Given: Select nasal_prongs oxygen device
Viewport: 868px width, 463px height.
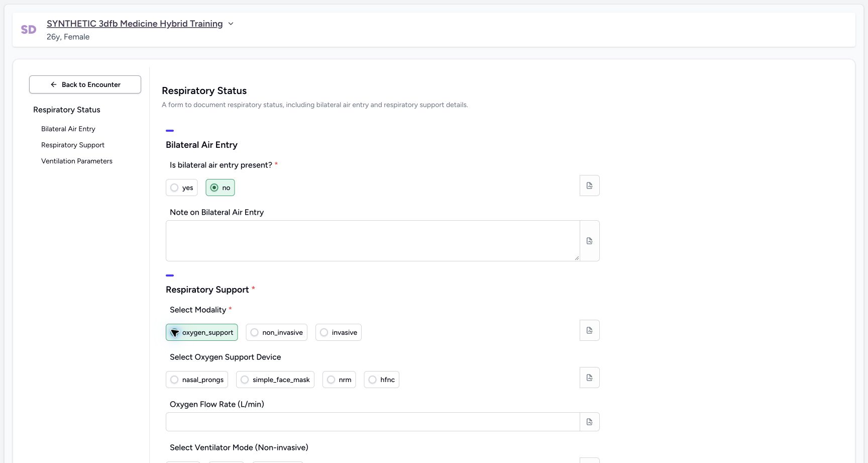Looking at the screenshot, I should 197,380.
